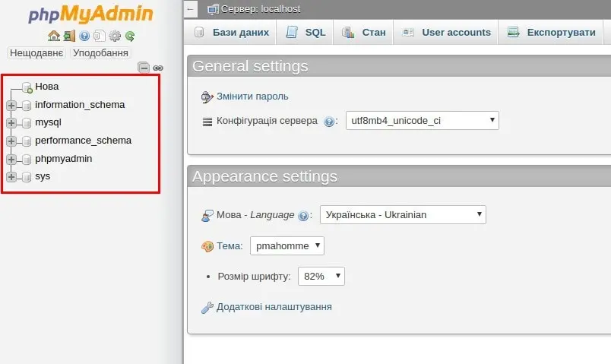
Task: Click database icon next to performance_schema
Action: click(27, 141)
